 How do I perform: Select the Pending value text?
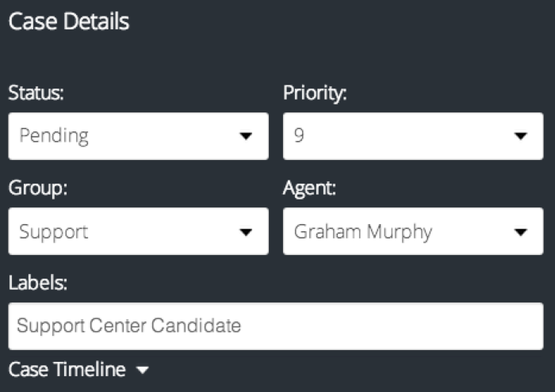pyautogui.click(x=53, y=136)
